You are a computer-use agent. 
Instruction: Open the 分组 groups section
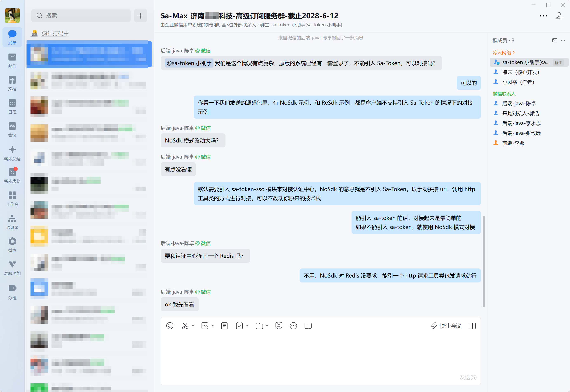(12, 292)
